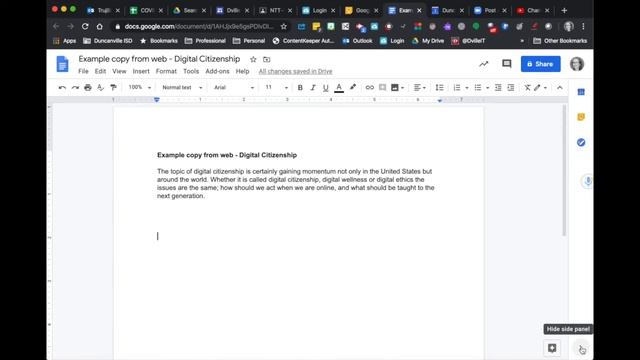640x360 pixels.
Task: Print the document via toolbar printer icon
Action: 88,87
